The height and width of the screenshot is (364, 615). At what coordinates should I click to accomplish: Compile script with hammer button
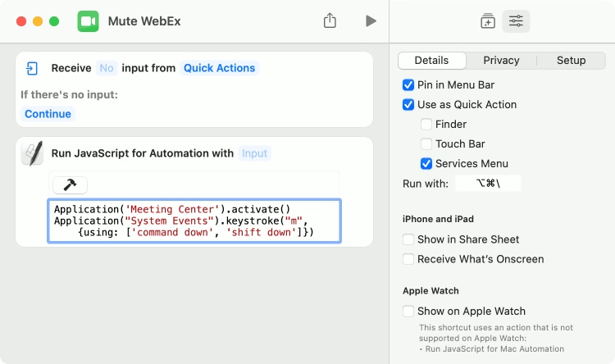pos(70,185)
